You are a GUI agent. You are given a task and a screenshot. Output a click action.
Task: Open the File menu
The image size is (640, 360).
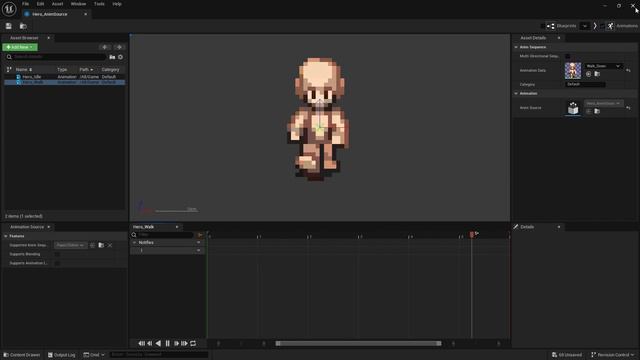point(25,4)
